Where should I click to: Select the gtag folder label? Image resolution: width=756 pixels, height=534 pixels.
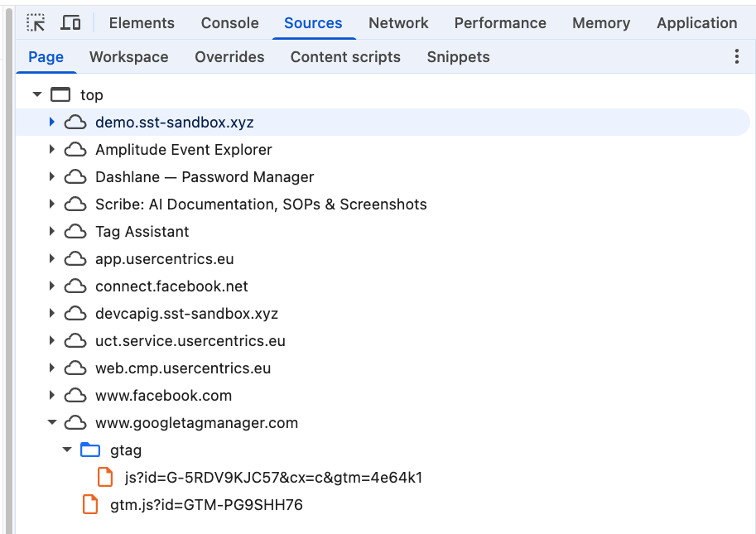(126, 450)
